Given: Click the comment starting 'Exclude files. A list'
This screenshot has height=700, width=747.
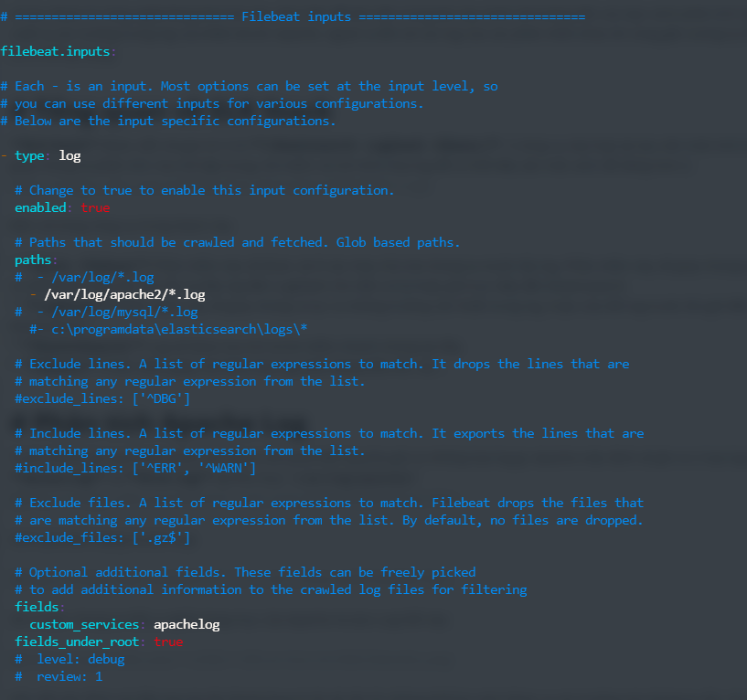Looking at the screenshot, I should (330, 503).
